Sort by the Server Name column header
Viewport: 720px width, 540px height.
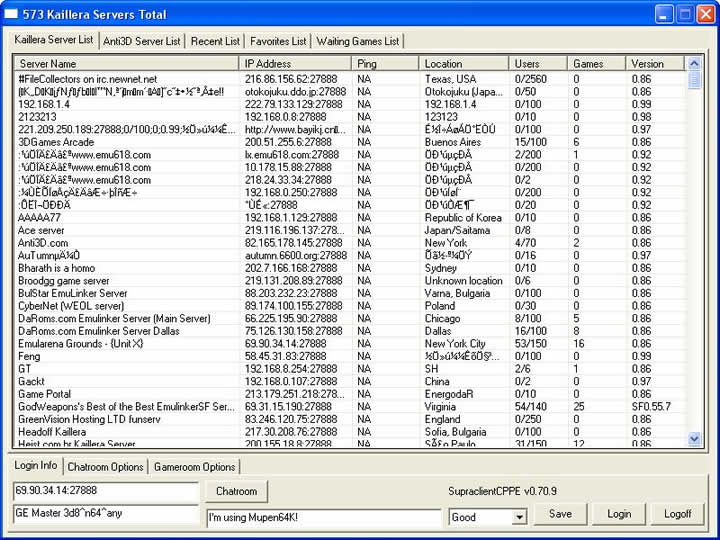(x=126, y=63)
